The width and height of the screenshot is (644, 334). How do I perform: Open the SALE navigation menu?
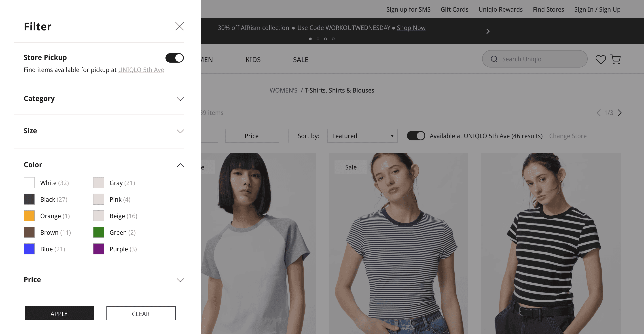300,60
